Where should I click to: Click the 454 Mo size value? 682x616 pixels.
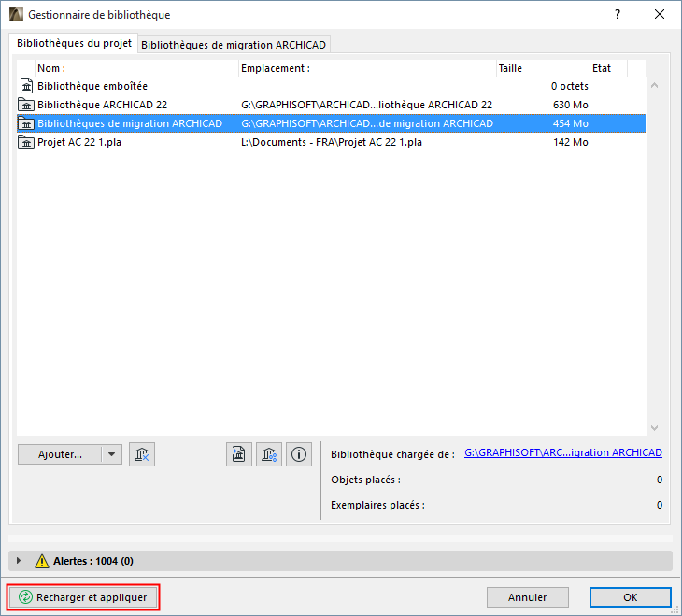pos(570,123)
